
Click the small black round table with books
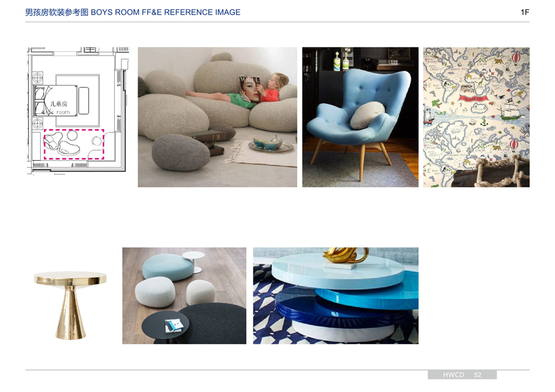165,326
